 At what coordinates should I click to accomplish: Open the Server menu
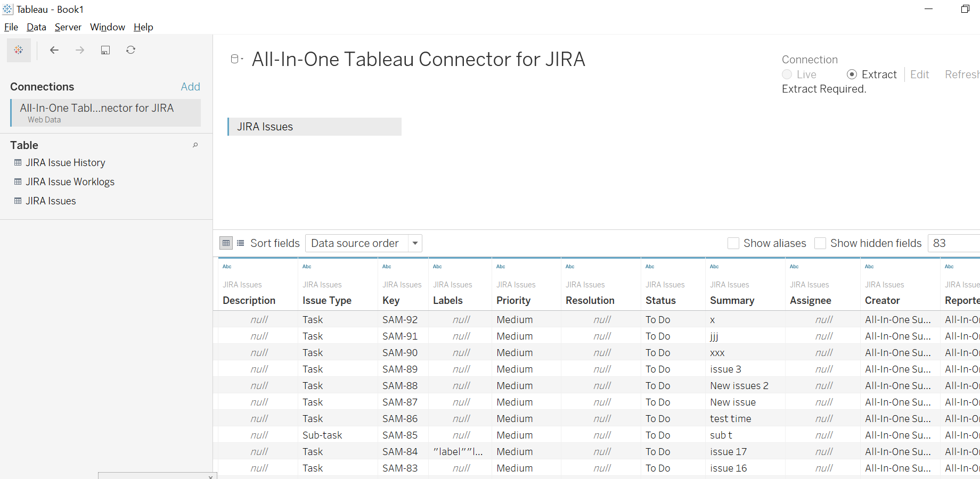click(68, 27)
